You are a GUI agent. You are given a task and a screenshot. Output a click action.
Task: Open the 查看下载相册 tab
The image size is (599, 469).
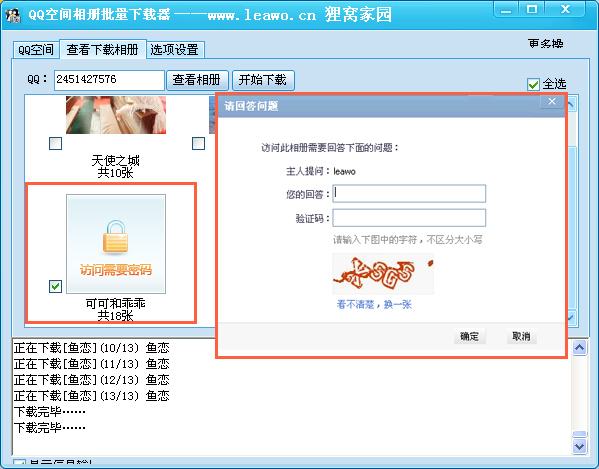(102, 49)
